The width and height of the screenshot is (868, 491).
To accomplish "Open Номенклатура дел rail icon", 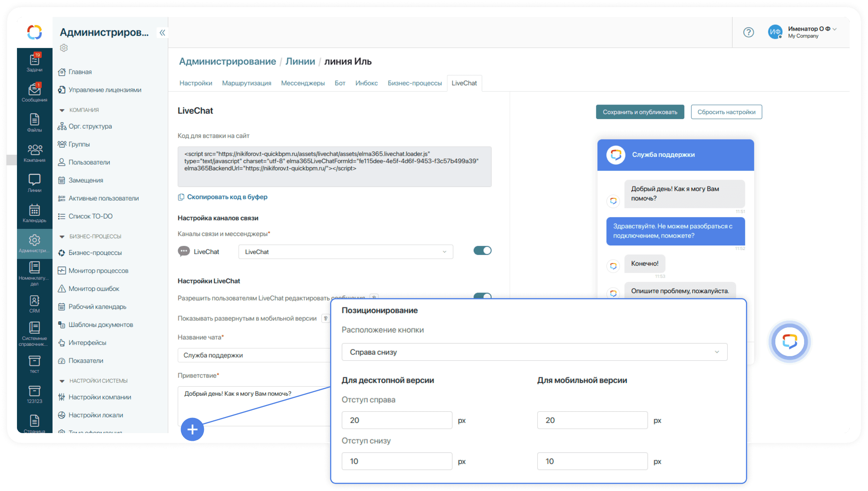I will pyautogui.click(x=35, y=273).
